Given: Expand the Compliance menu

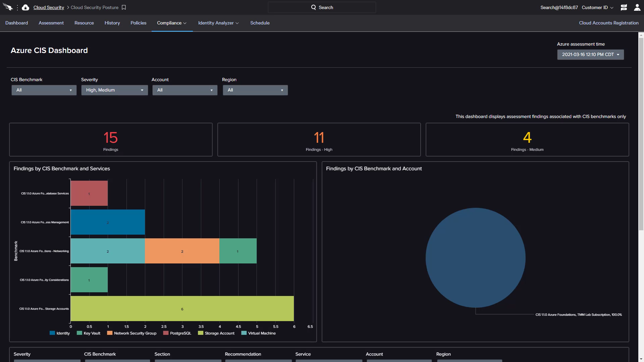Looking at the screenshot, I should (172, 23).
